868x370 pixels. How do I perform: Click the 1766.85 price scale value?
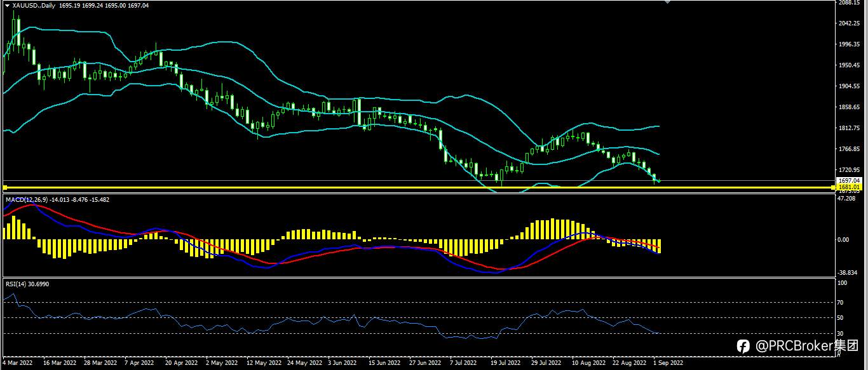pos(849,149)
